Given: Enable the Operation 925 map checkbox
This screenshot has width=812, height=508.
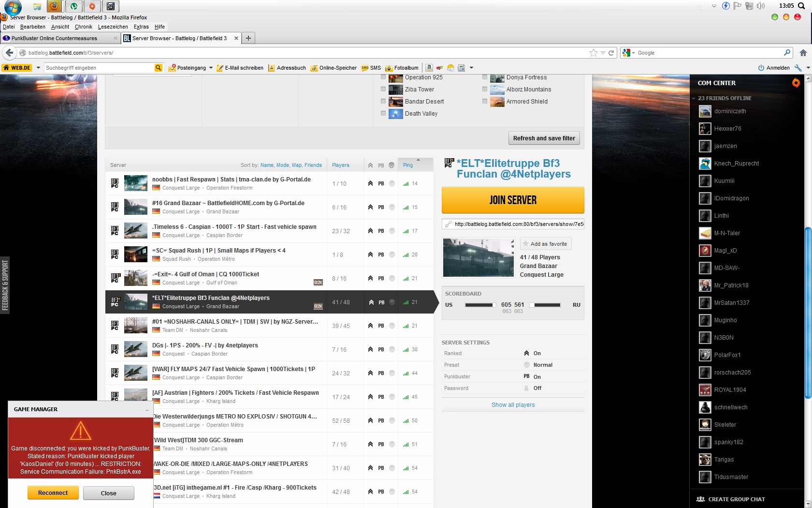Looking at the screenshot, I should click(383, 77).
